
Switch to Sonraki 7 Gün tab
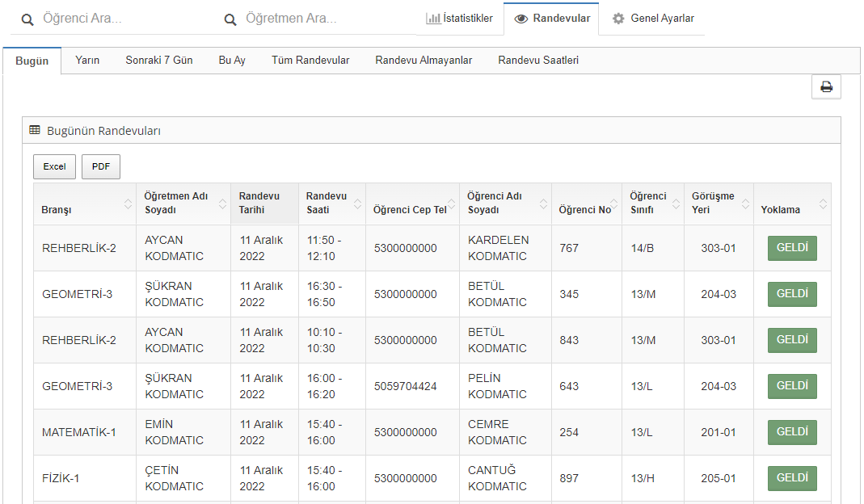[x=158, y=61]
